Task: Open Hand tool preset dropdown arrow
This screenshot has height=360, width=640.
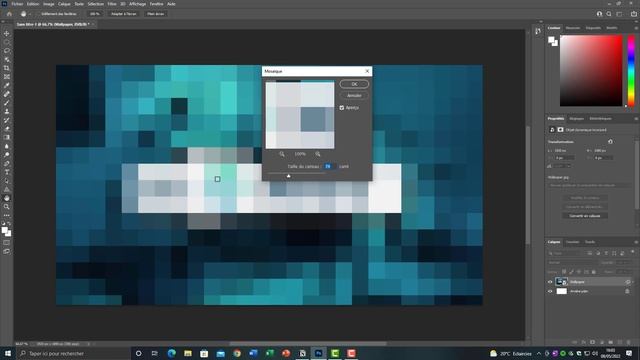Action: coord(30,14)
